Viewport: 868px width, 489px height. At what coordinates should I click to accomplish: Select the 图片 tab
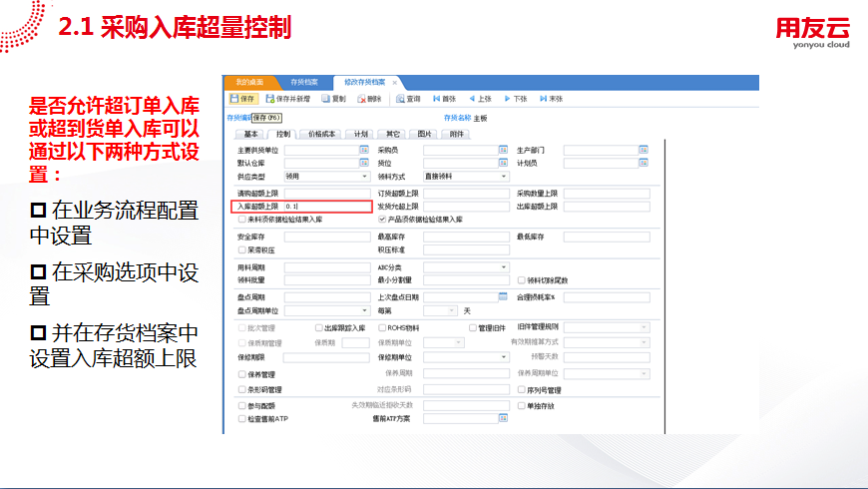click(x=424, y=134)
